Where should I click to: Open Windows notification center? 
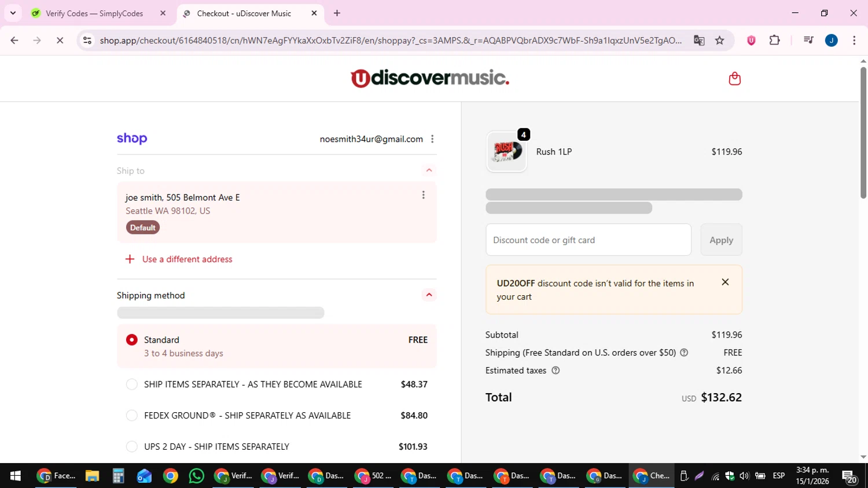849,476
